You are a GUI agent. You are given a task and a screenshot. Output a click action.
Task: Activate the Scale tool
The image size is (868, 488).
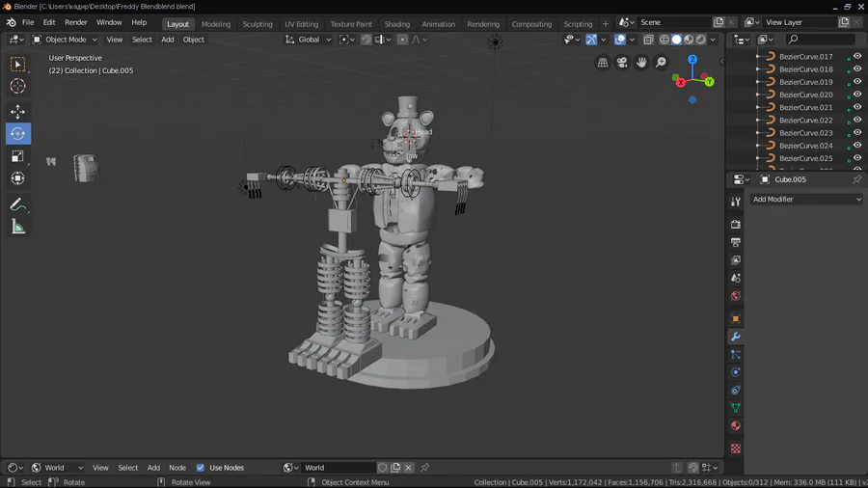pyautogui.click(x=17, y=156)
